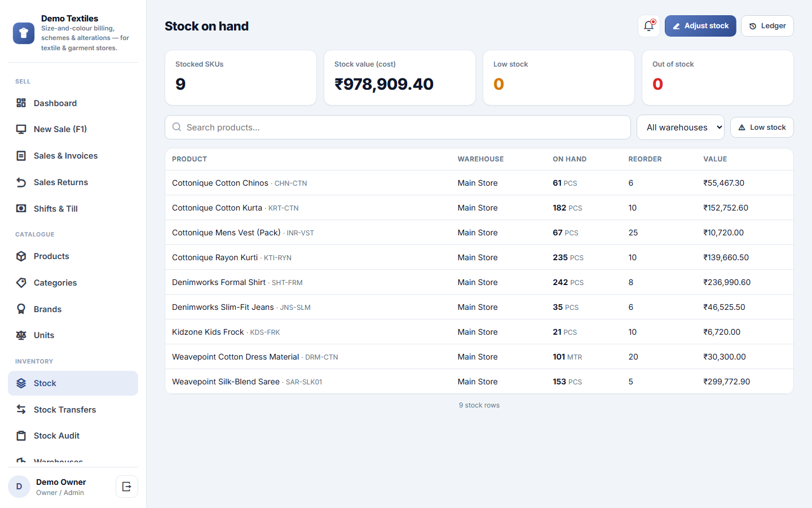This screenshot has height=508, width=812.
Task: Click the REORDER column header
Action: 645,159
